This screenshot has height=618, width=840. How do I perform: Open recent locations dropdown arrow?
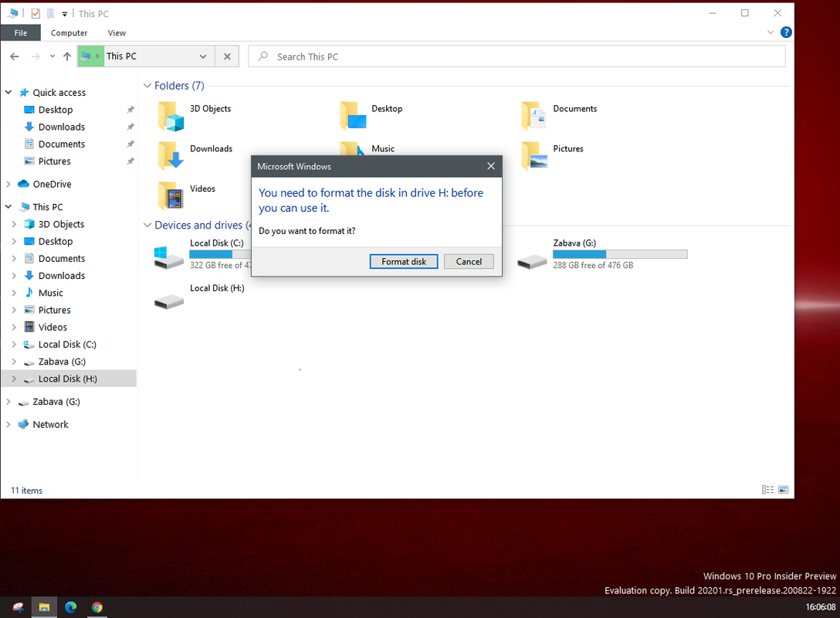[52, 56]
